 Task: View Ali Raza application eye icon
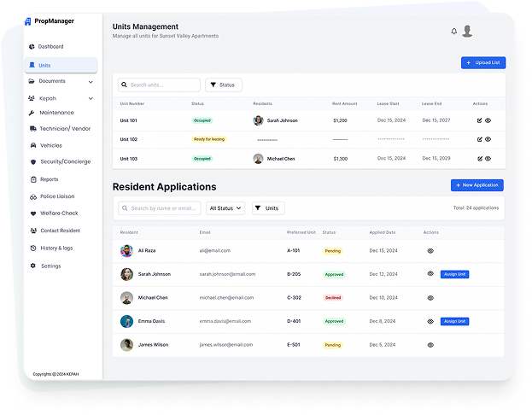pyautogui.click(x=430, y=251)
